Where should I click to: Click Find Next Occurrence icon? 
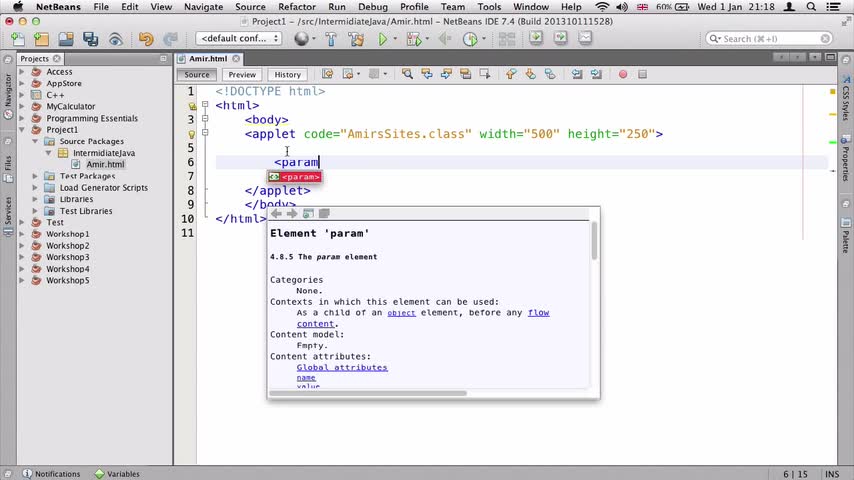[446, 74]
